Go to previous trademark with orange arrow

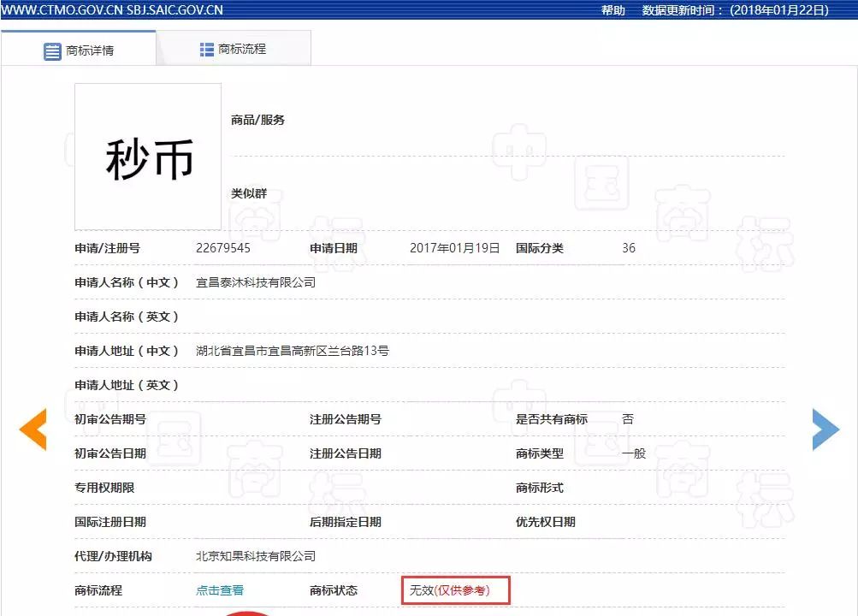(x=33, y=429)
